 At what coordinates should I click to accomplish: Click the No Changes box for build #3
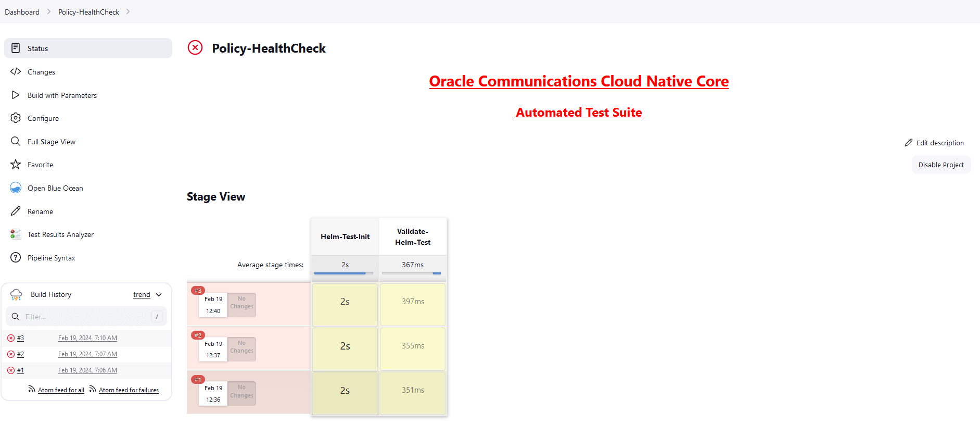tap(241, 304)
